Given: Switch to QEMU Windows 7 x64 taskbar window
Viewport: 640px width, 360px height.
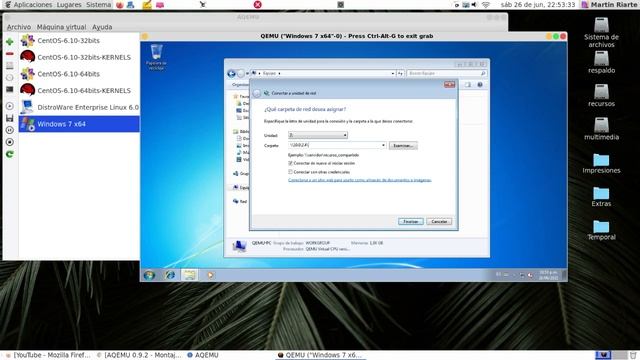Looking at the screenshot, I should 320,355.
